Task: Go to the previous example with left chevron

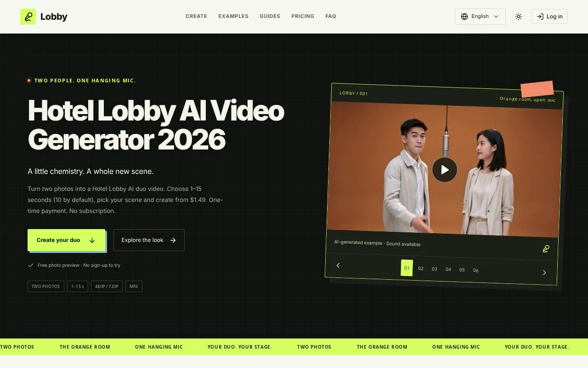Action: [x=338, y=265]
